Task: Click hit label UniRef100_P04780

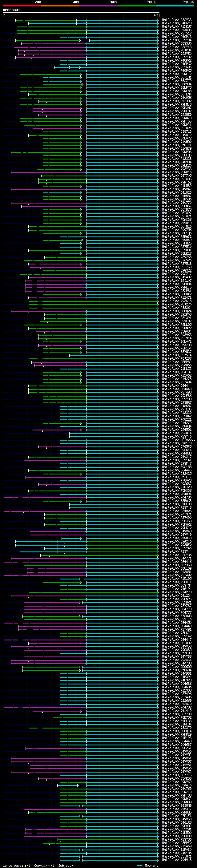Action: tap(177, 497)
